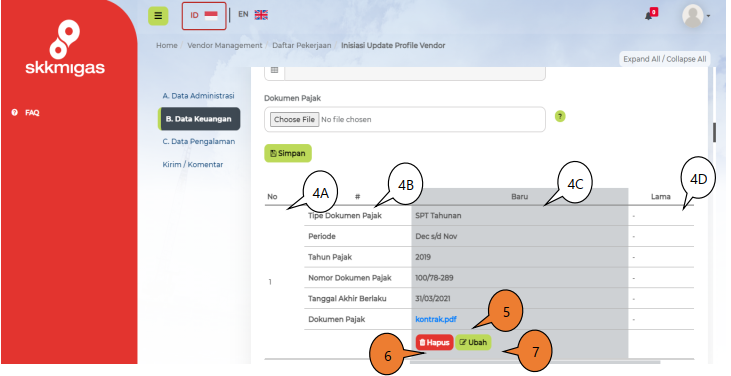Image resolution: width=731 pixels, height=376 pixels.
Task: Click Expand All / Collapse All
Action: coord(664,59)
